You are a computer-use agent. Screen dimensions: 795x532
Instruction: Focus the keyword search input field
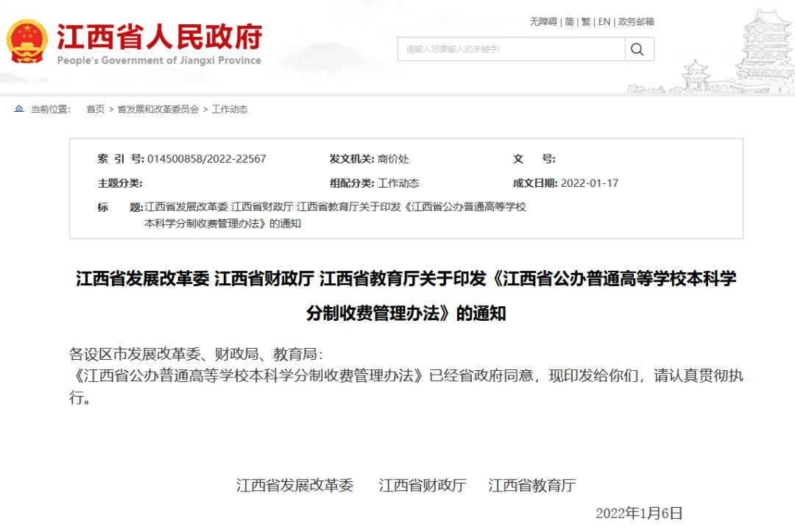(x=511, y=49)
